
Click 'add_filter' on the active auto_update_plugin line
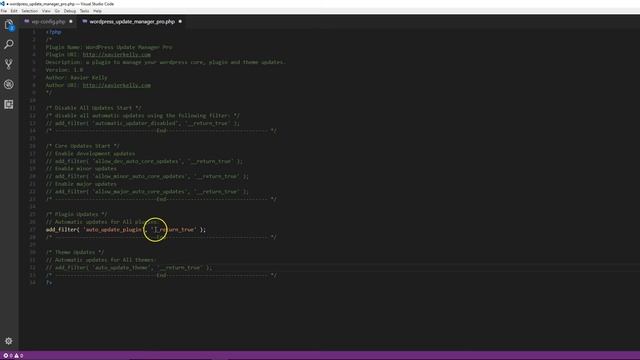coord(61,229)
